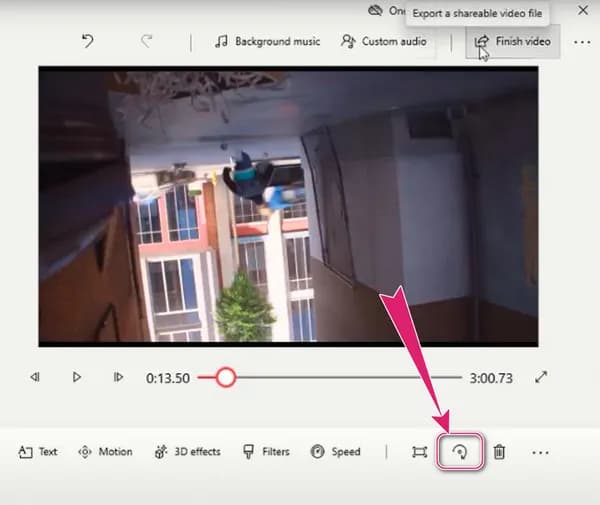Add Text to the clip
The image size is (600, 505).
[38, 452]
